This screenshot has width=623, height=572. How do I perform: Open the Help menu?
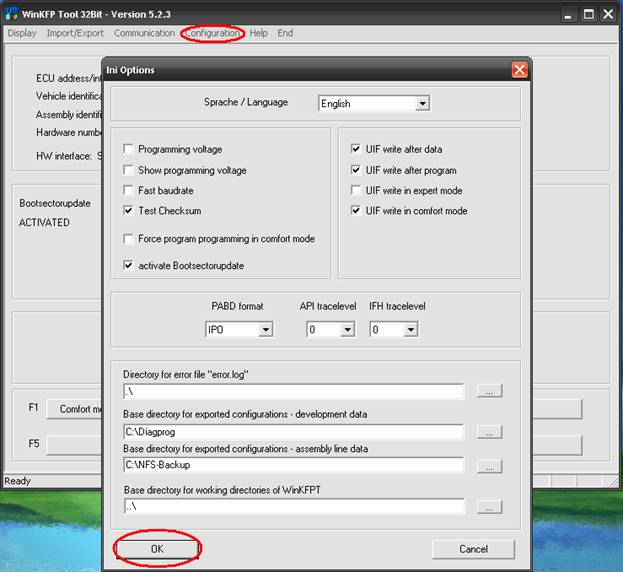(x=258, y=33)
